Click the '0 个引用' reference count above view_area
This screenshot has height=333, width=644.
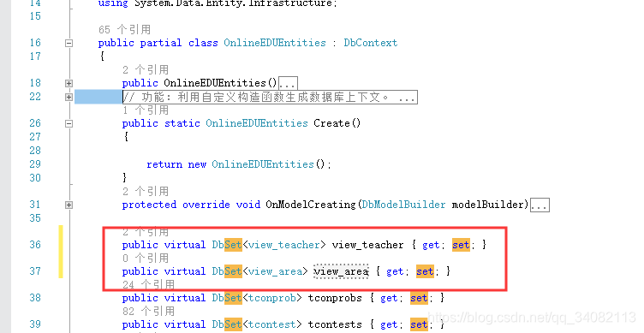click(146, 259)
